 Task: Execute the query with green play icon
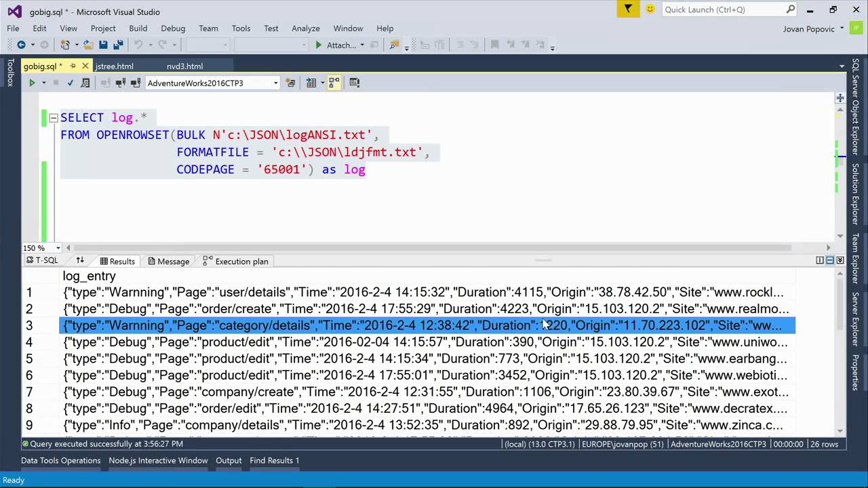(31, 83)
